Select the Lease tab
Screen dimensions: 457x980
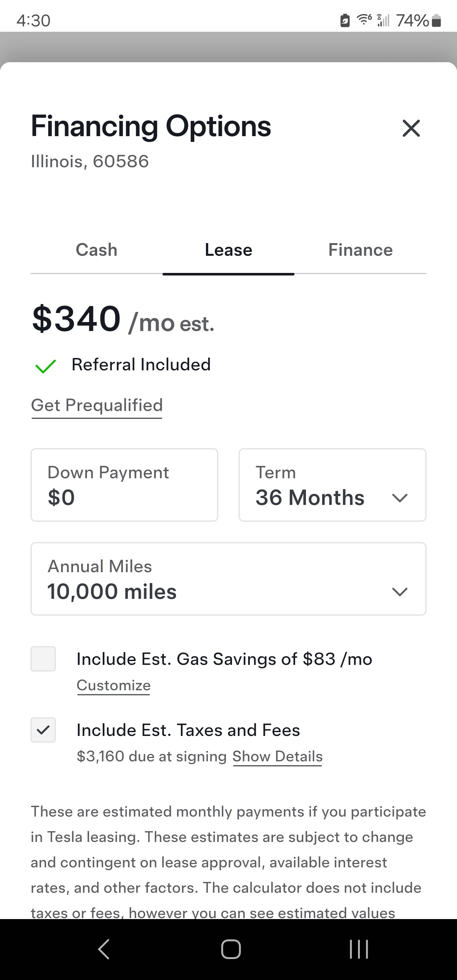(228, 250)
